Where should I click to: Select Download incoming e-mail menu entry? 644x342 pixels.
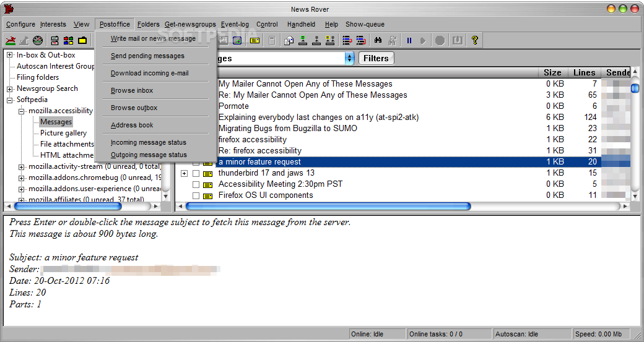coord(149,73)
